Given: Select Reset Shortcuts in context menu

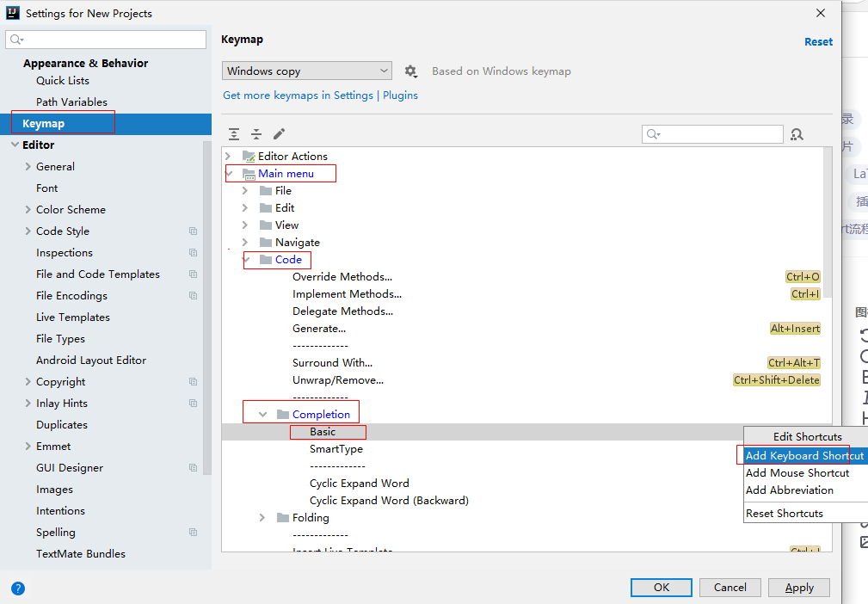Looking at the screenshot, I should [x=785, y=514].
